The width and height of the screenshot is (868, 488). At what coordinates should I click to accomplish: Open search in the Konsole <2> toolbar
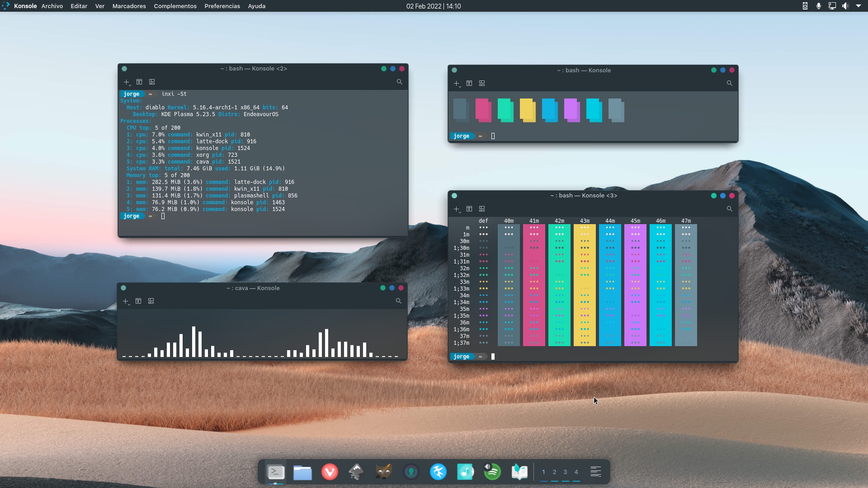coord(400,82)
